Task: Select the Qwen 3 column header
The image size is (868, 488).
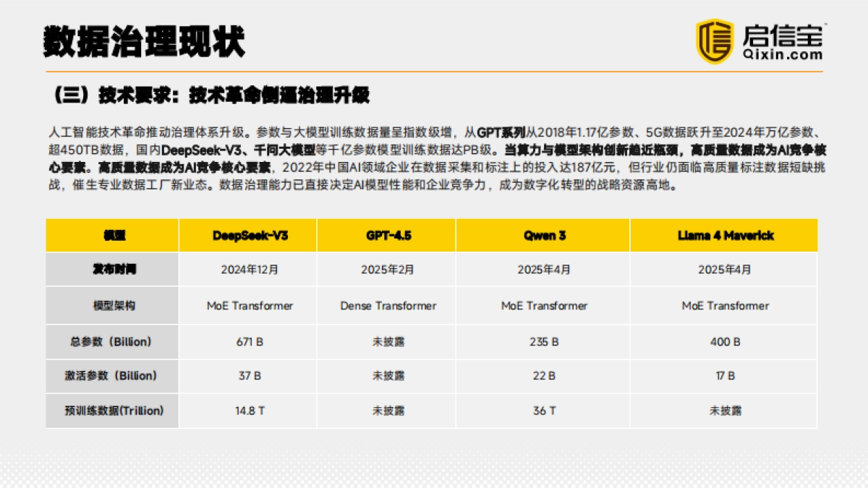Action: pyautogui.click(x=546, y=235)
